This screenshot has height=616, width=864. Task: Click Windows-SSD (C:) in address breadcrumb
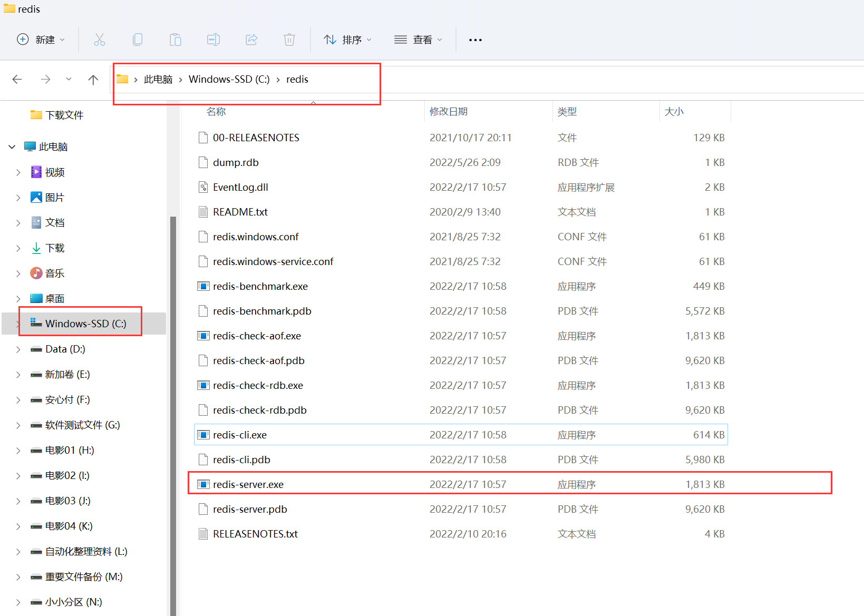pyautogui.click(x=229, y=79)
